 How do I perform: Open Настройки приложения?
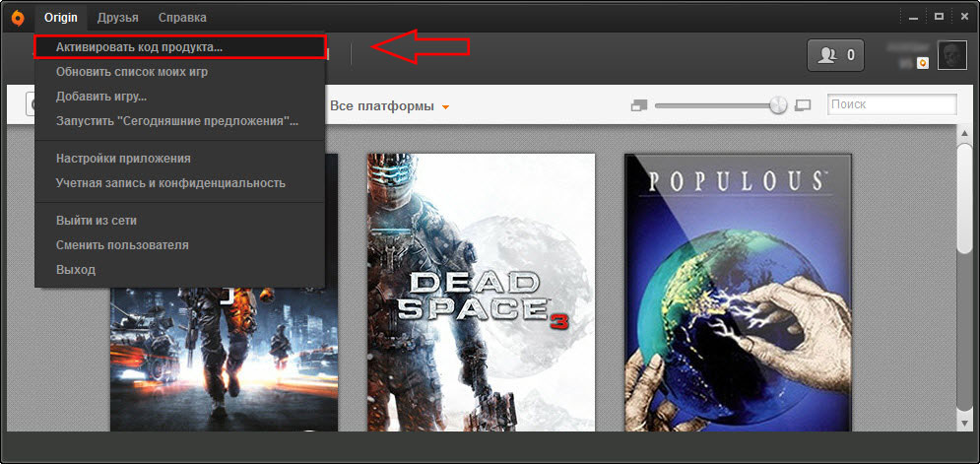tap(180, 159)
